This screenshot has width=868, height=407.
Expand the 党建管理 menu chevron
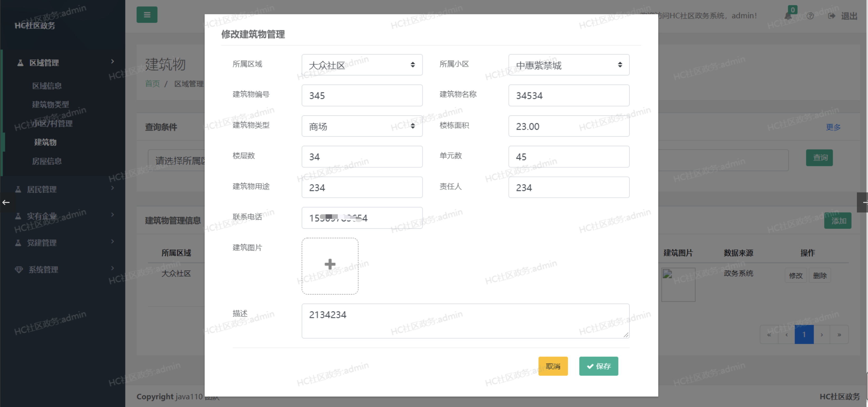(113, 241)
